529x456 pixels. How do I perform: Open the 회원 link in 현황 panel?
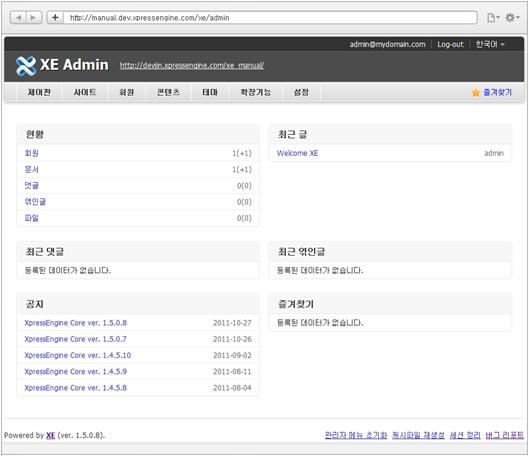click(x=32, y=153)
